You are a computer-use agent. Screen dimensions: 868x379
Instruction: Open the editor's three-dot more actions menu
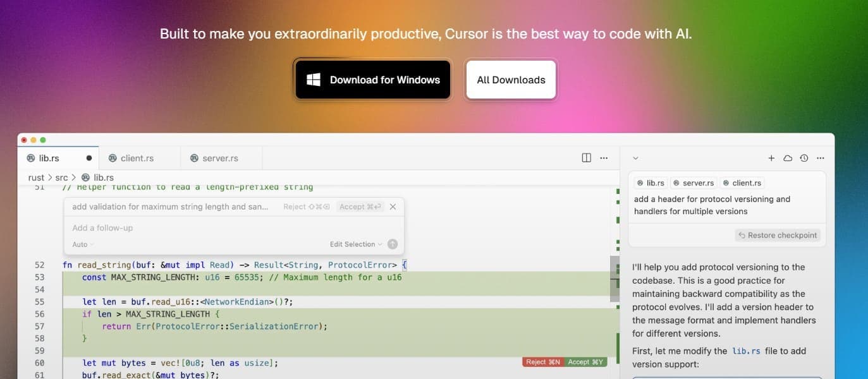point(604,158)
